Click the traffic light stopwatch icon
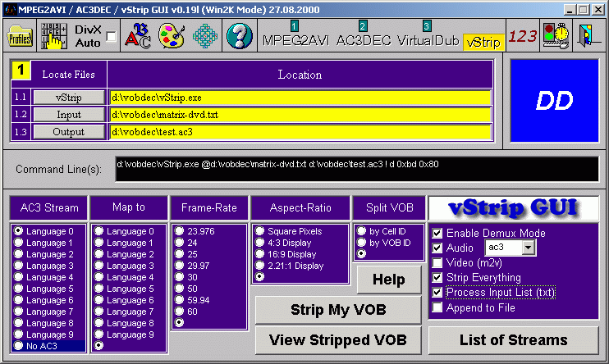Screen dimensions: 609x364 (x=556, y=36)
